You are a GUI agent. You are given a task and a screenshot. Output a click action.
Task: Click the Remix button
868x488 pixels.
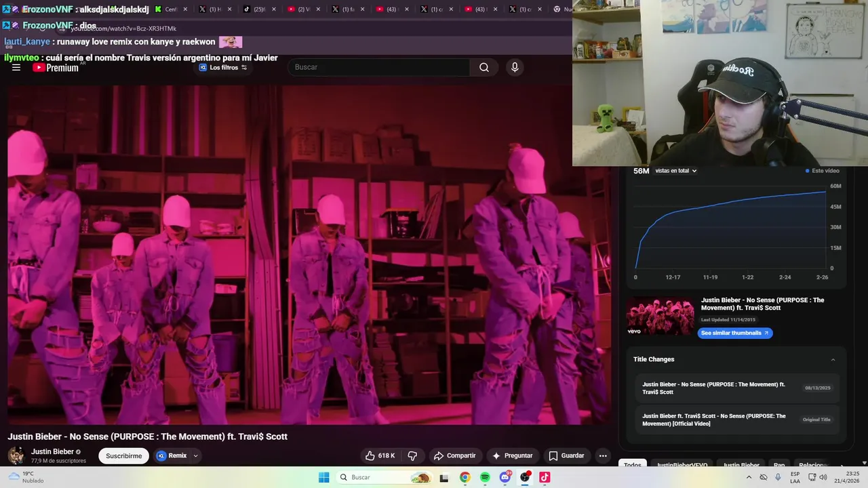(171, 455)
